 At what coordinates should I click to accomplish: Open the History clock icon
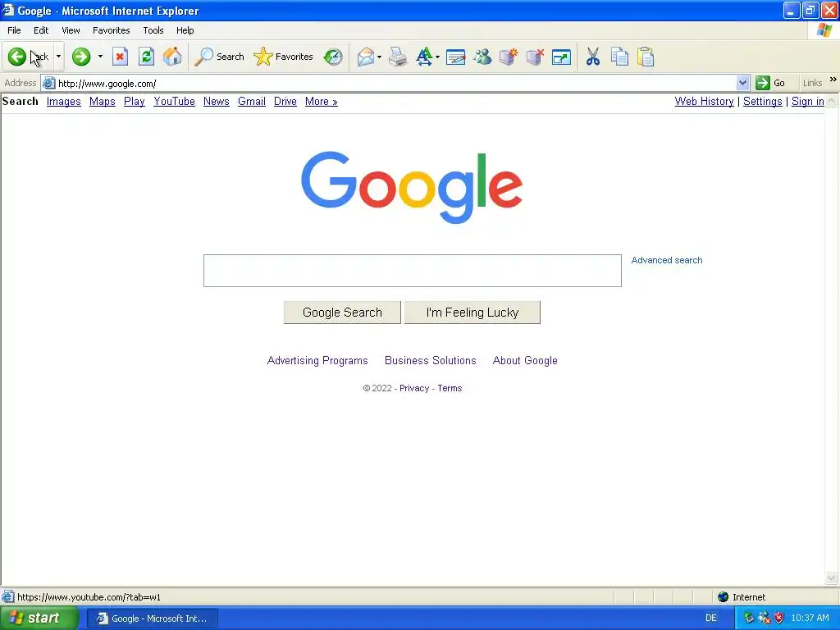pos(333,57)
